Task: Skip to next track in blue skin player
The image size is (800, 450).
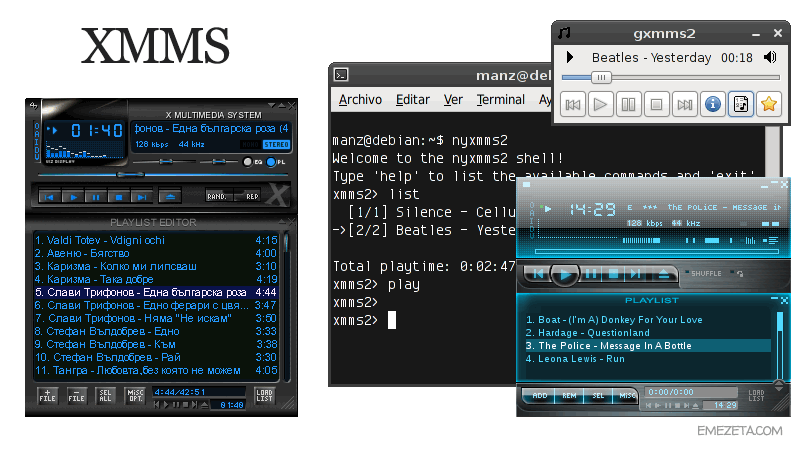Action: (x=635, y=274)
